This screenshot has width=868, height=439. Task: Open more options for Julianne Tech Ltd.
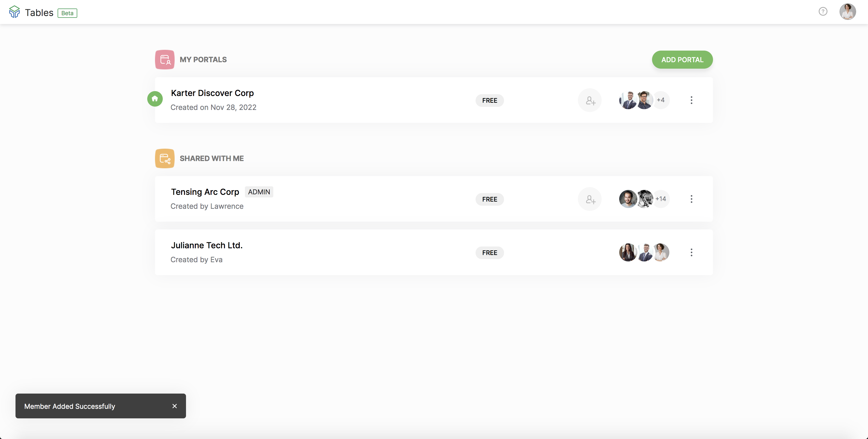tap(692, 252)
